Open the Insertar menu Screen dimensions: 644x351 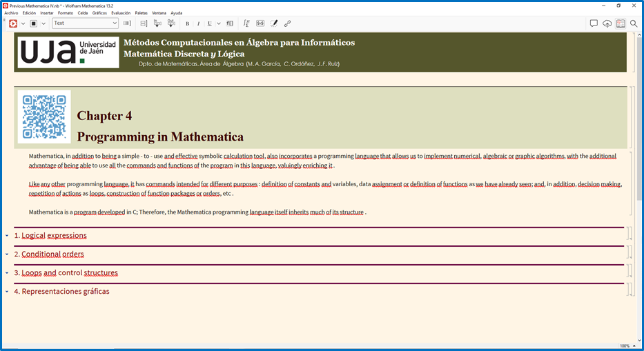(x=47, y=13)
